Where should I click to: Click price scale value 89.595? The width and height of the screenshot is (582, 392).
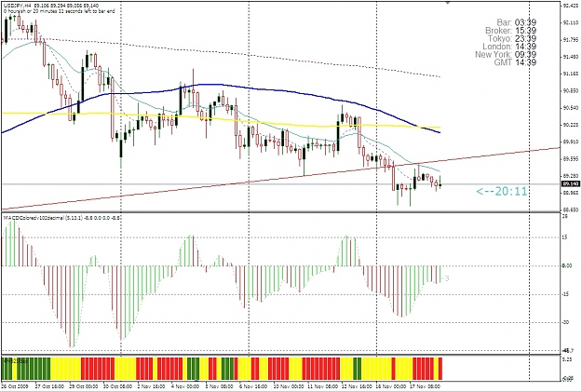571,159
